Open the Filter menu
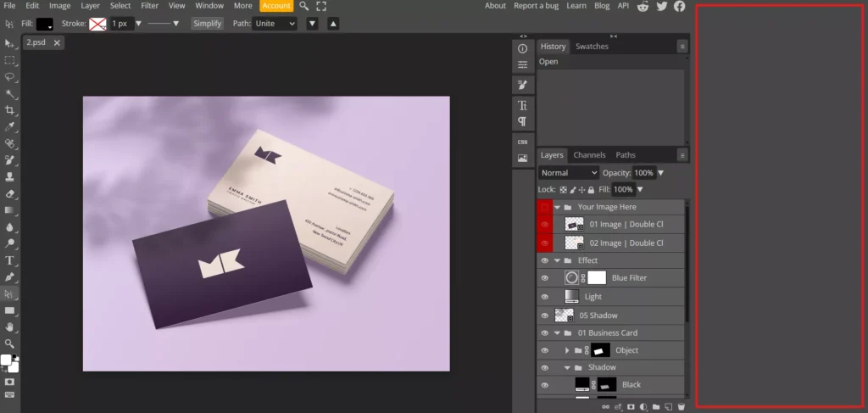868x413 pixels. click(149, 6)
